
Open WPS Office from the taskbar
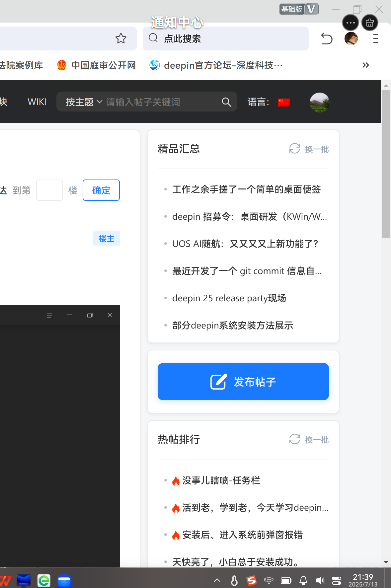[5, 581]
